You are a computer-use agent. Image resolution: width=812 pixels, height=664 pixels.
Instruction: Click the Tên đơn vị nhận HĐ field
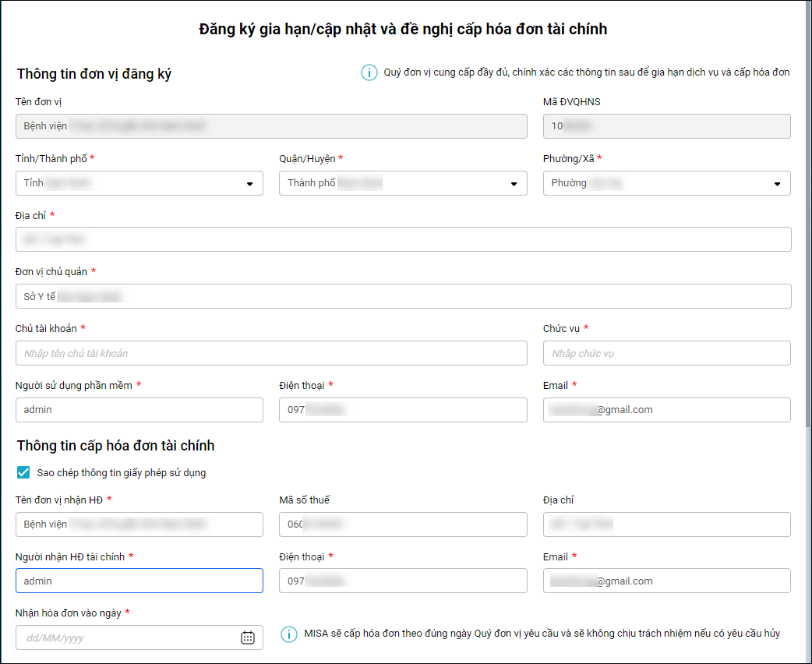(x=139, y=524)
